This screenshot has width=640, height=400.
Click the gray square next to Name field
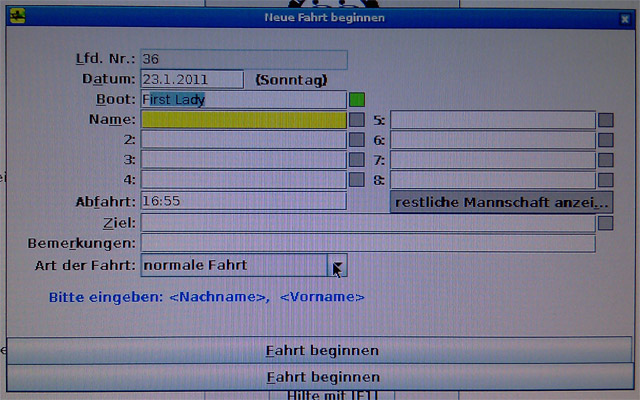click(x=357, y=120)
